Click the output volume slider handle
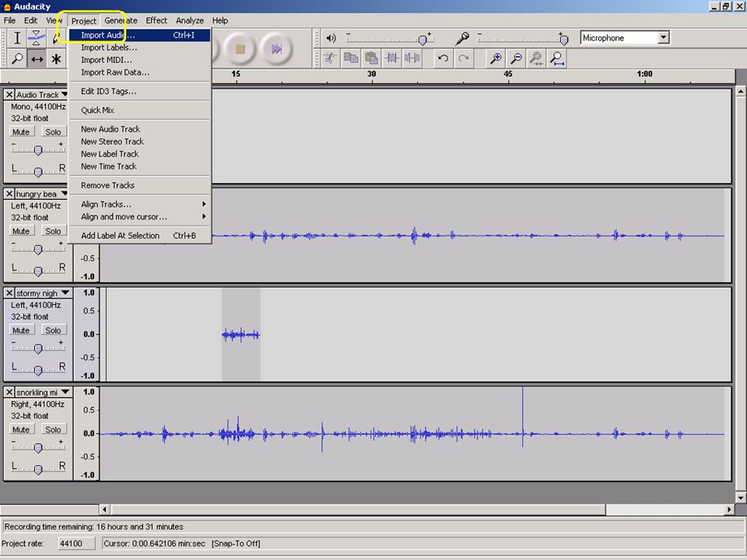This screenshot has height=560, width=747. [422, 40]
